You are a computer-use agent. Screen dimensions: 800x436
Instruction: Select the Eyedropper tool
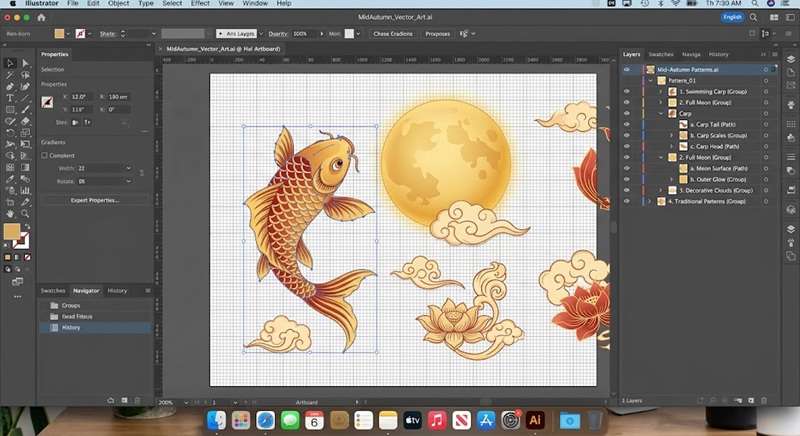coord(10,179)
